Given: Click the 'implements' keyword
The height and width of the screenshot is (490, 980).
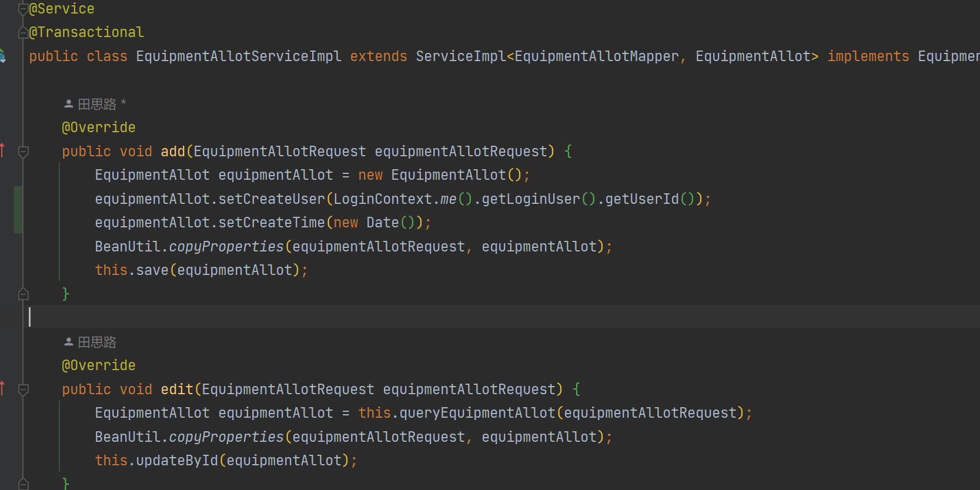Looking at the screenshot, I should tap(868, 56).
